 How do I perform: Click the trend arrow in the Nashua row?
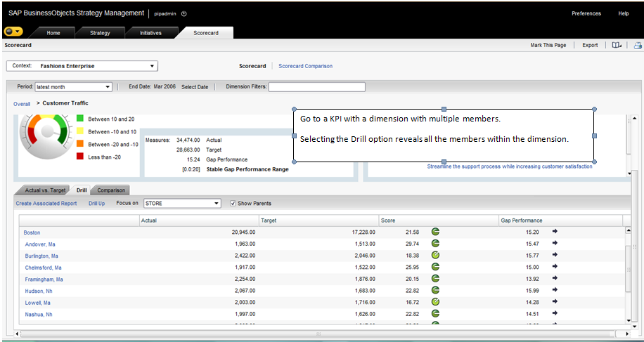coord(555,313)
